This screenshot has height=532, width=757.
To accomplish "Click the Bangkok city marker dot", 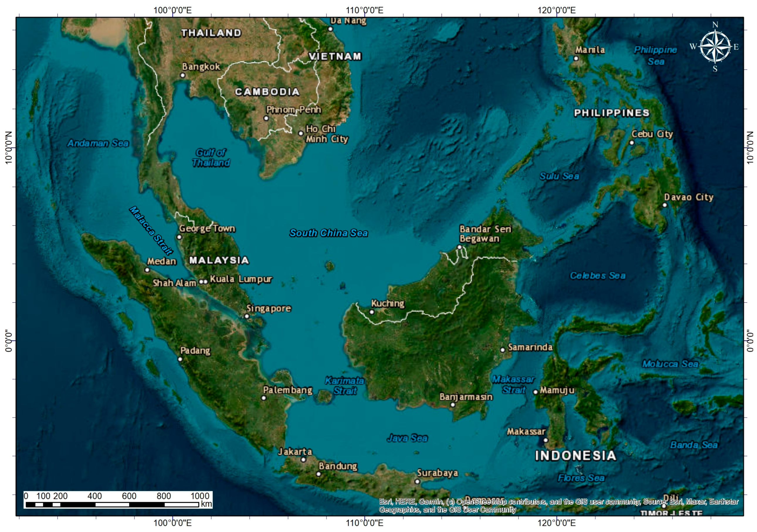I will [182, 75].
